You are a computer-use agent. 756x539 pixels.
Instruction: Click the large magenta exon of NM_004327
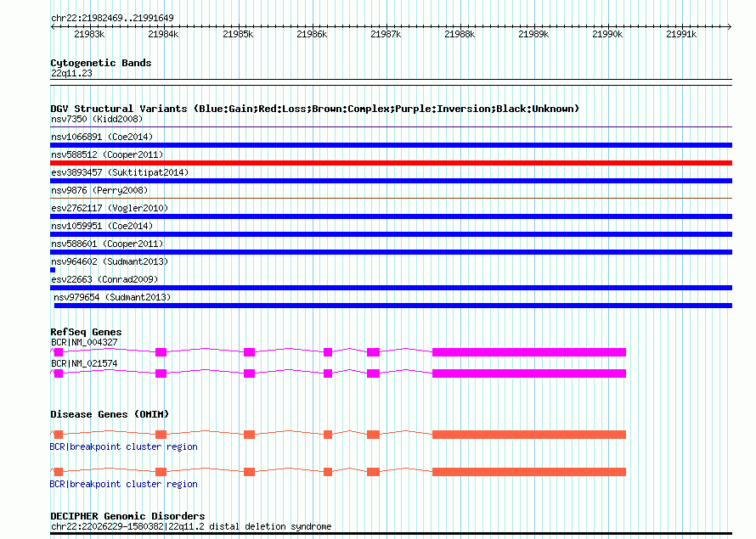529,352
